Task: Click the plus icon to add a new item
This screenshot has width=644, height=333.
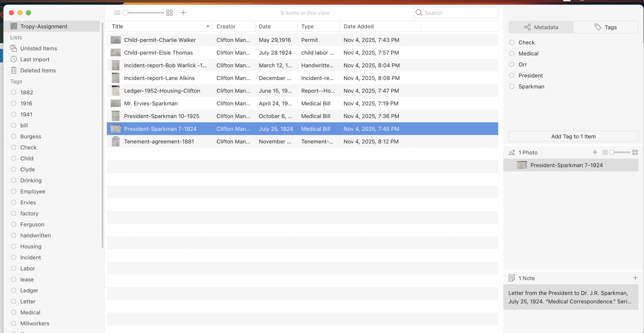Action: [183, 13]
